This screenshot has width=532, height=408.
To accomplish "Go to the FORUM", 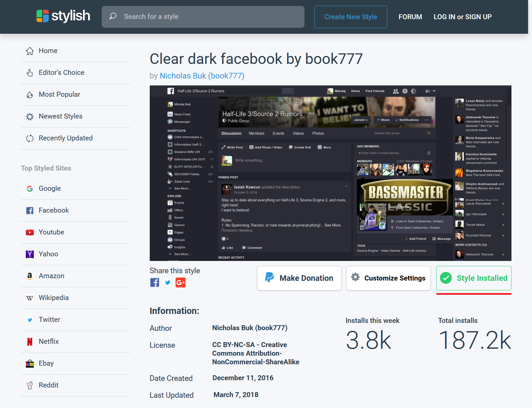I will (x=410, y=17).
